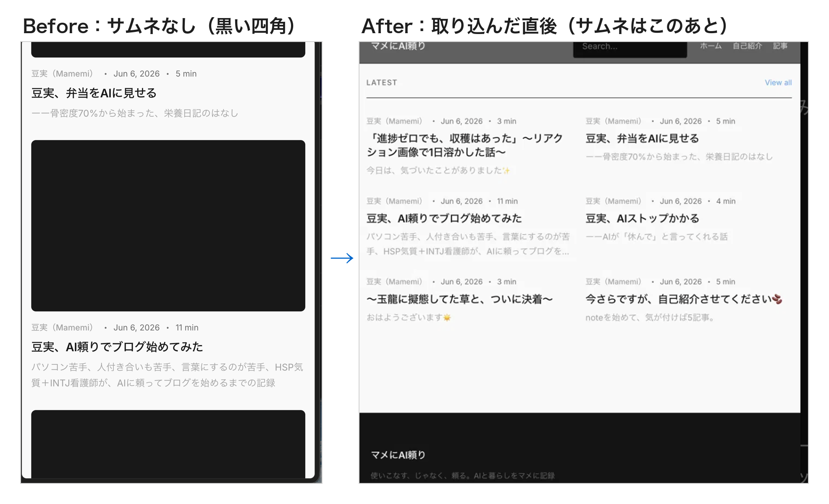Click the LATEST section heading

tap(381, 83)
